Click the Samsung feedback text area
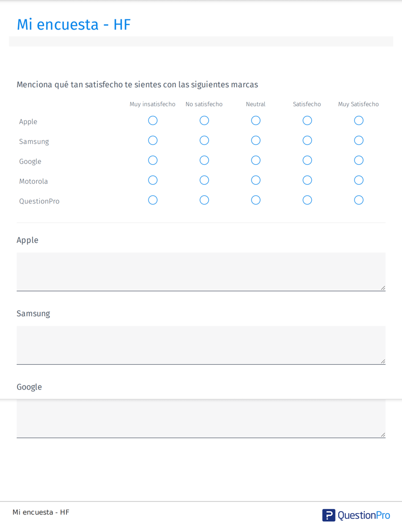The image size is (402, 532). tap(200, 345)
